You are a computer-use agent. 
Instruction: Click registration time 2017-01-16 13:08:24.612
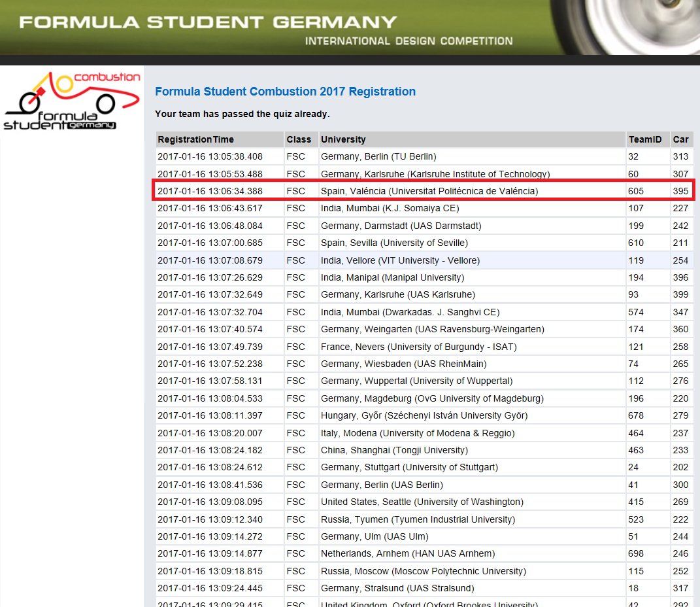210,467
